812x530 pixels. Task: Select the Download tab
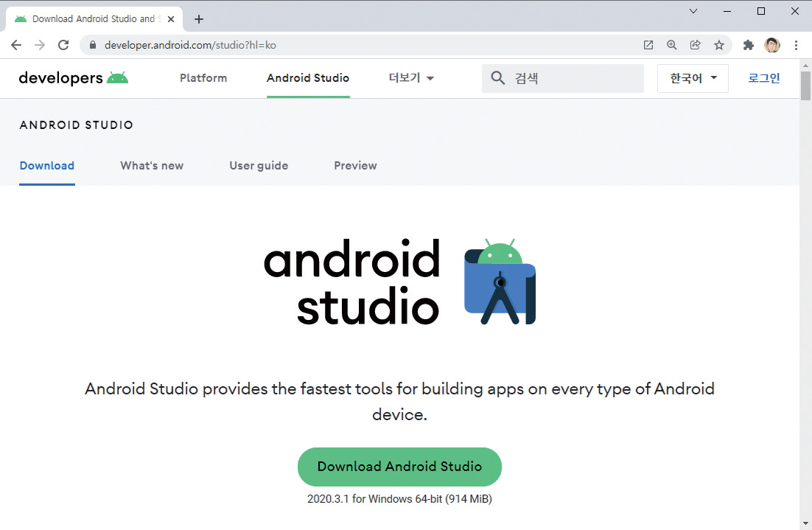pyautogui.click(x=47, y=166)
